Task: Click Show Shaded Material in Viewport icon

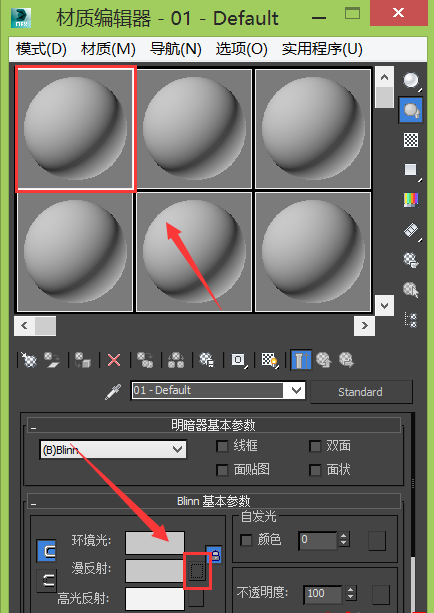Action: (269, 360)
